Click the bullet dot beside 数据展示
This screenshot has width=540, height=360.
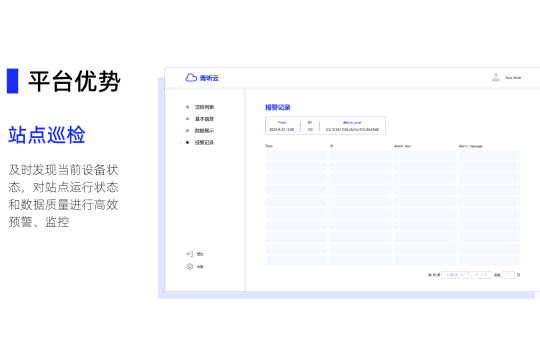(187, 131)
